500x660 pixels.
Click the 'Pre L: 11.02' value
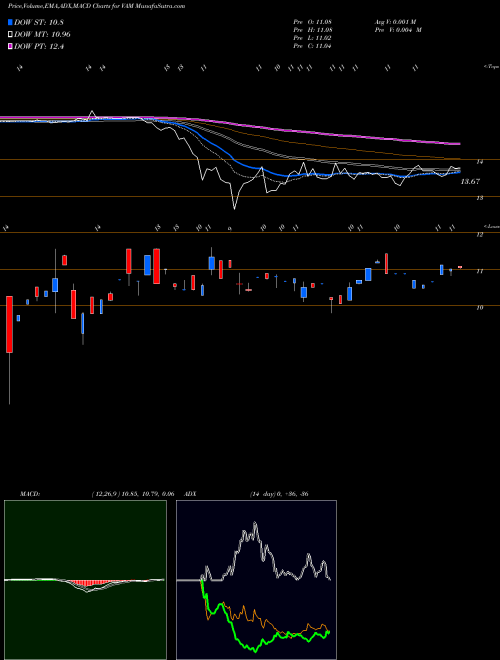(313, 38)
